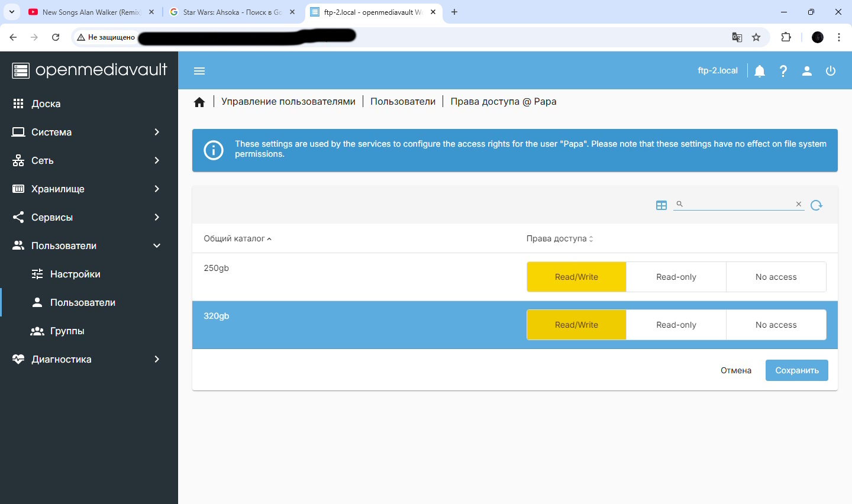This screenshot has width=852, height=504.
Task: Click the table columns layout icon
Action: point(661,205)
